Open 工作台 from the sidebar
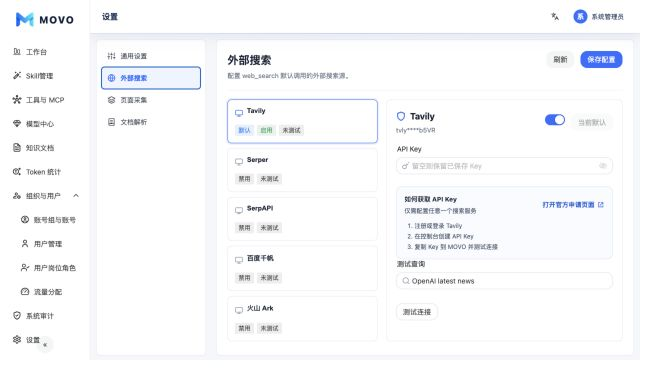Image resolution: width=658 pixels, height=378 pixels. [36, 52]
